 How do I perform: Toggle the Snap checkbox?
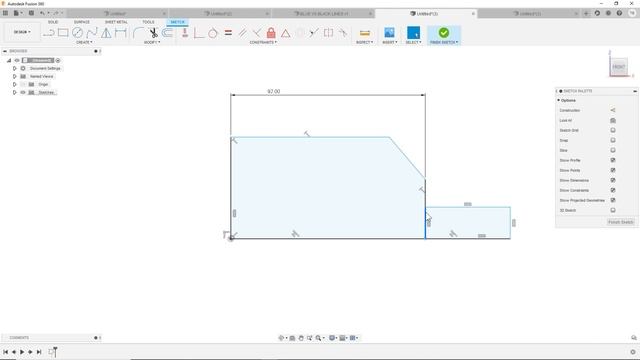[x=613, y=140]
